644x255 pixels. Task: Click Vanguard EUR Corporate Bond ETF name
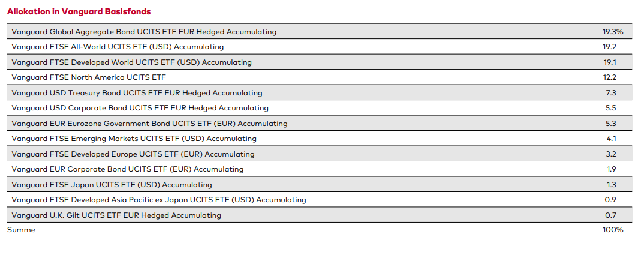click(x=127, y=169)
